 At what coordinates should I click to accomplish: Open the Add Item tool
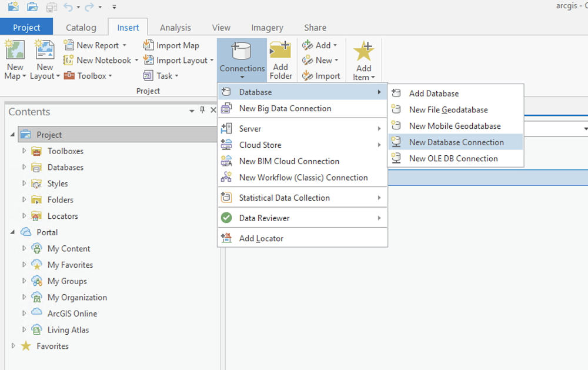[363, 59]
